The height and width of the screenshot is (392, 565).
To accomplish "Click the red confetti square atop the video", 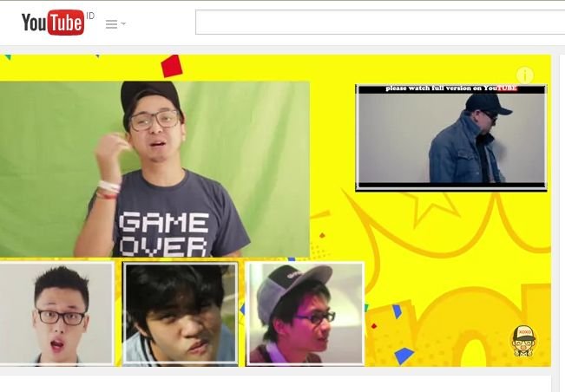I will (x=172, y=66).
